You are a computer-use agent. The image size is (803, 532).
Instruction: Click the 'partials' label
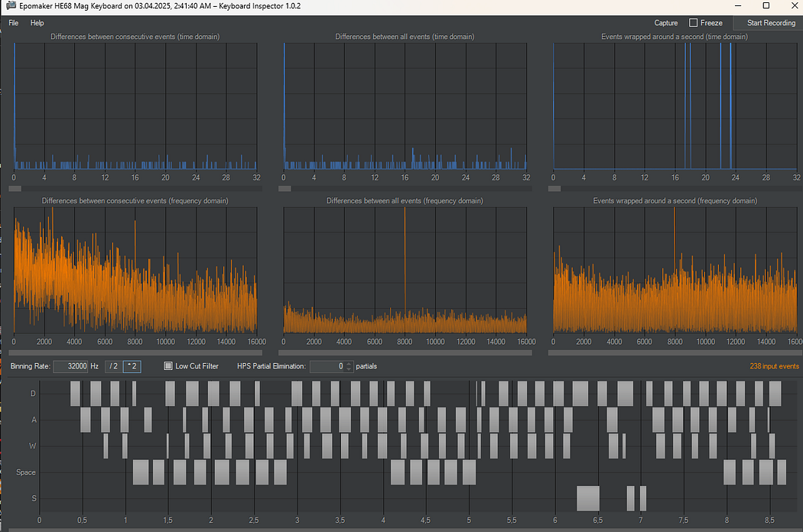coord(366,366)
